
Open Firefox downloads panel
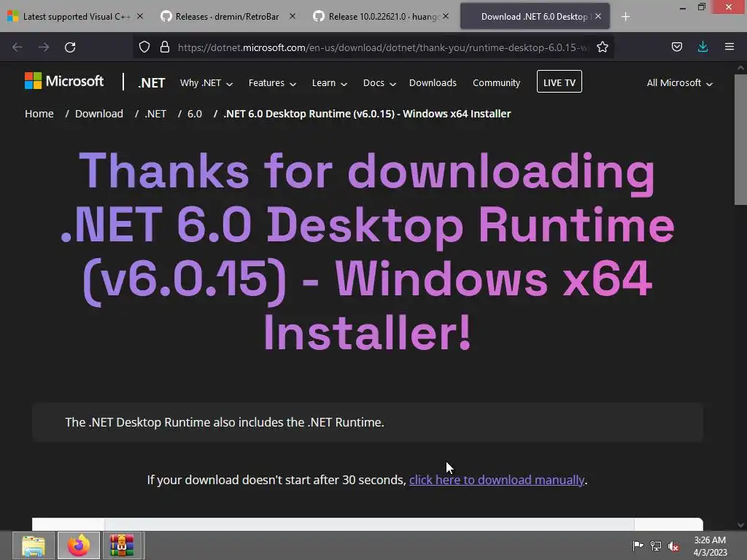[x=703, y=47]
